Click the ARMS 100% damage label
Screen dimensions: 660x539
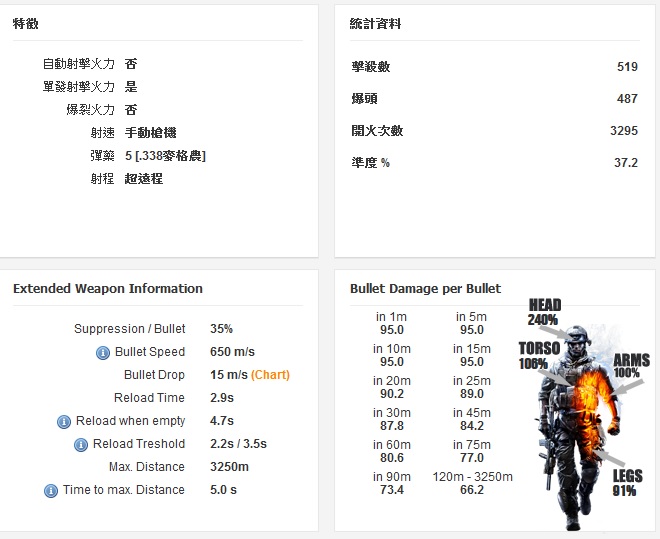[x=630, y=366]
